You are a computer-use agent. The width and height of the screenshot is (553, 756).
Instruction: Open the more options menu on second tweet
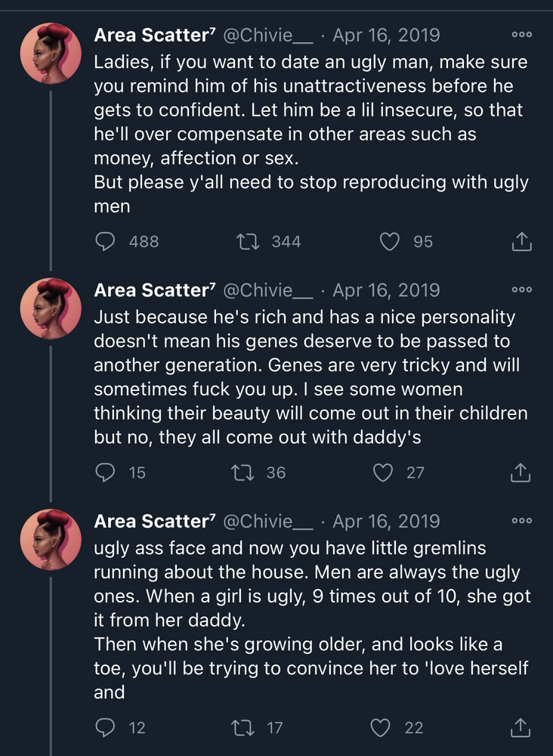(x=522, y=290)
